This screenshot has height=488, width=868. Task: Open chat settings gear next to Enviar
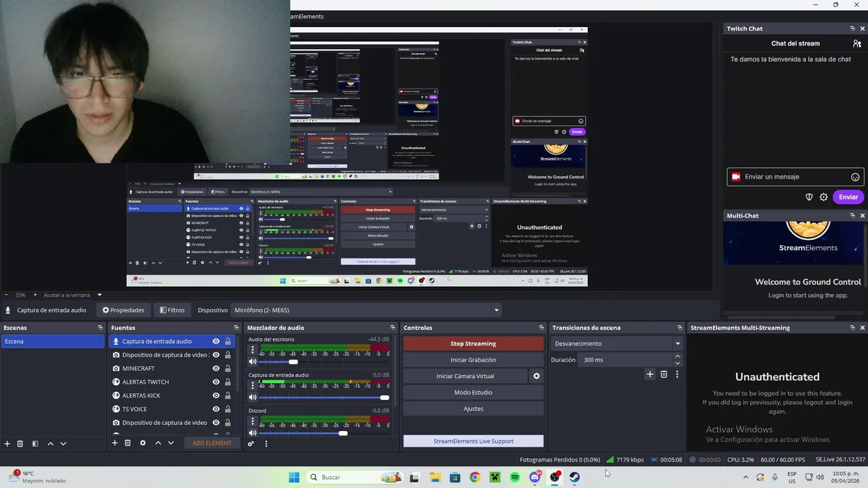[x=824, y=197]
